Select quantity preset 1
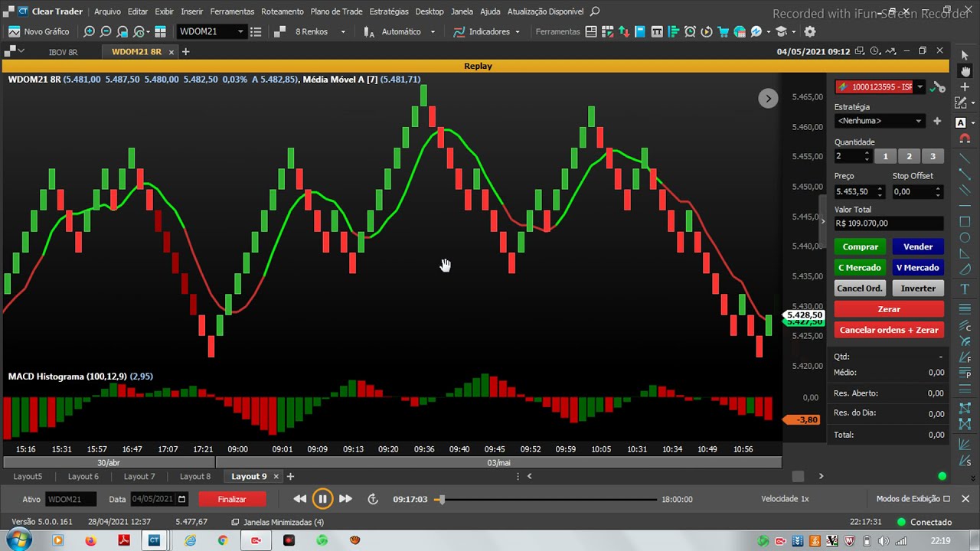 pyautogui.click(x=885, y=156)
